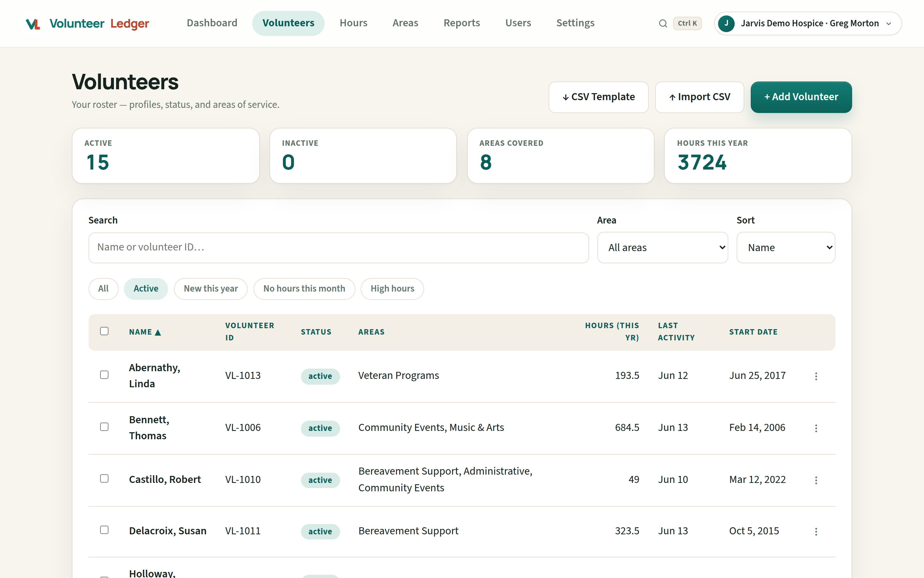The width and height of the screenshot is (924, 578).
Task: Click Community Events, Music & Arts cell
Action: coord(431,427)
